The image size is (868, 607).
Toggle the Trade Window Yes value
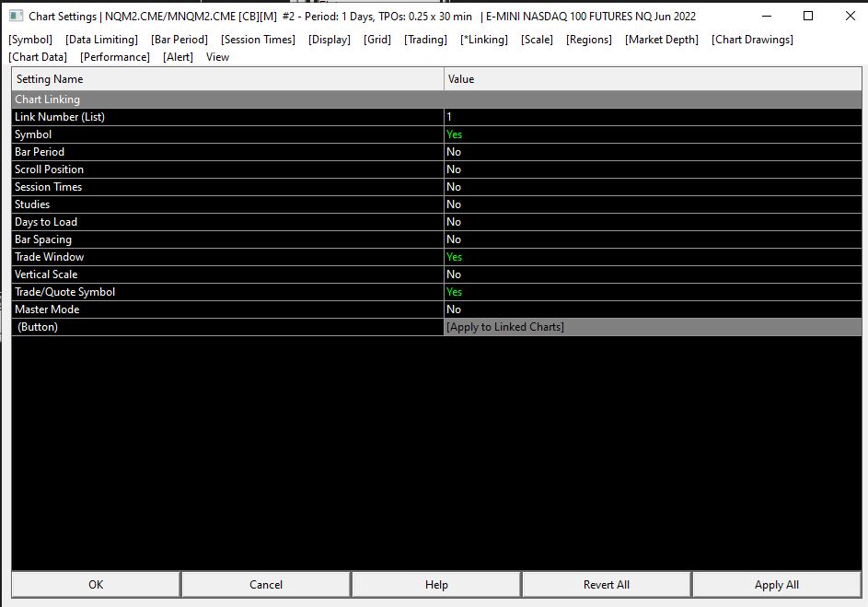pyautogui.click(x=653, y=257)
